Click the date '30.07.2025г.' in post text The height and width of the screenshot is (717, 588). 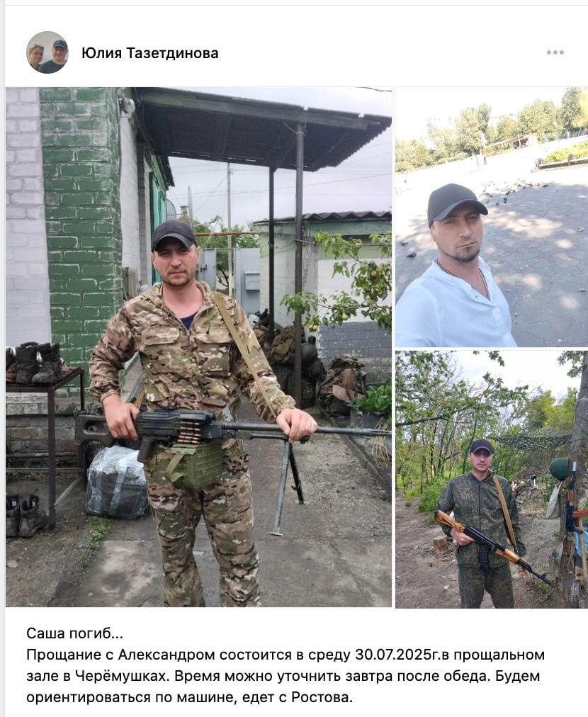397,655
